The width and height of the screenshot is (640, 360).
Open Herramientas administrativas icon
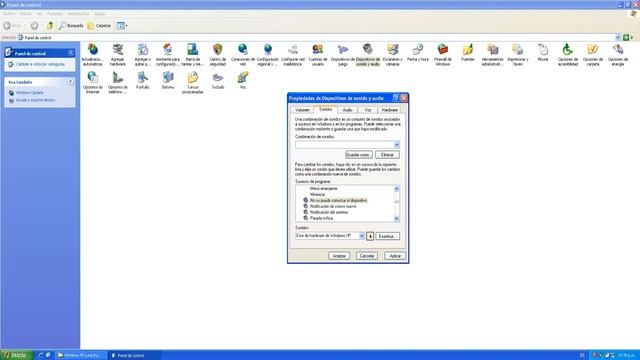click(493, 54)
